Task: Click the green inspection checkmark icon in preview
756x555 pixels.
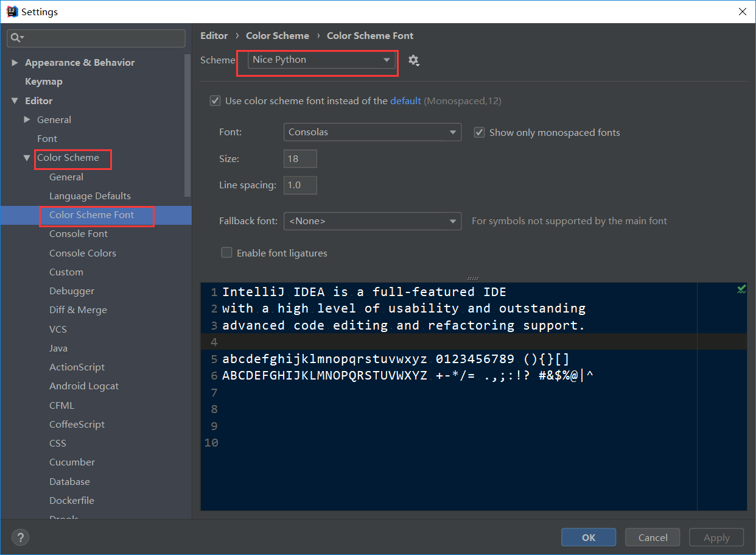Action: click(x=741, y=289)
